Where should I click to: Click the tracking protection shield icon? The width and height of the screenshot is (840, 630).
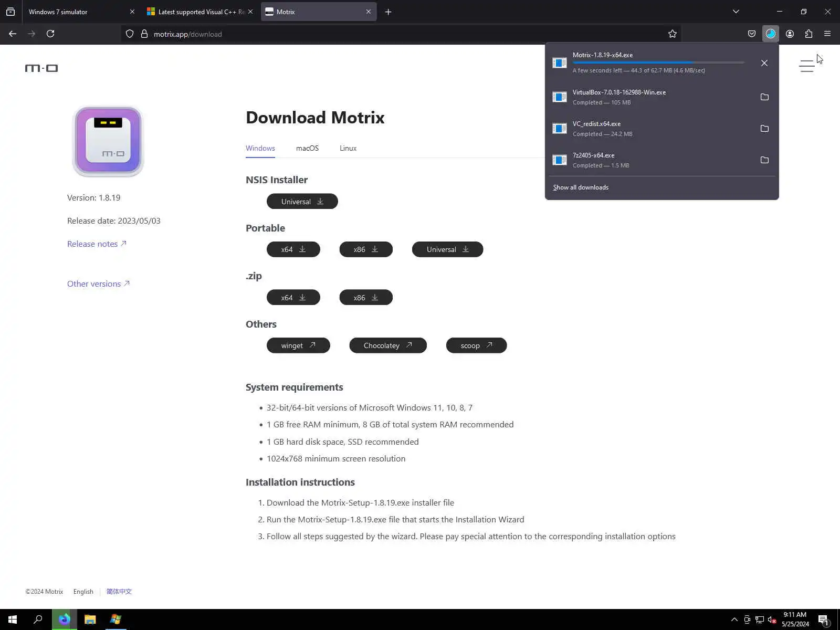(130, 34)
